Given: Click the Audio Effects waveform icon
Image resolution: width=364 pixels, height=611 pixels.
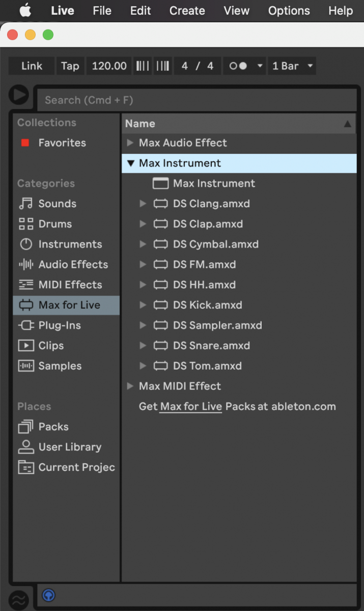Looking at the screenshot, I should point(25,265).
